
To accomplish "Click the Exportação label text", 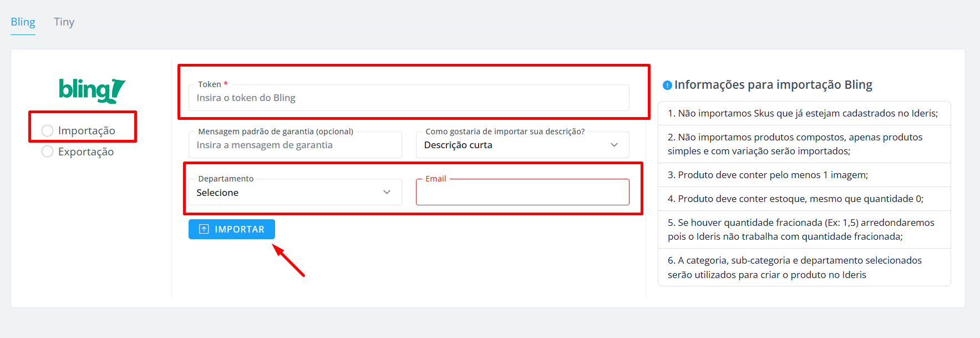I will [86, 152].
